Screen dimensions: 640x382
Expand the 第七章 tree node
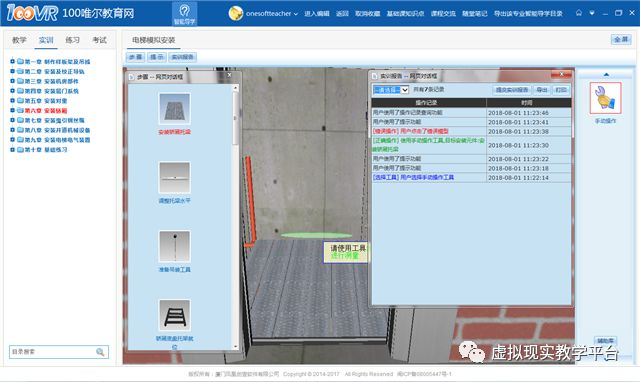tap(12, 120)
